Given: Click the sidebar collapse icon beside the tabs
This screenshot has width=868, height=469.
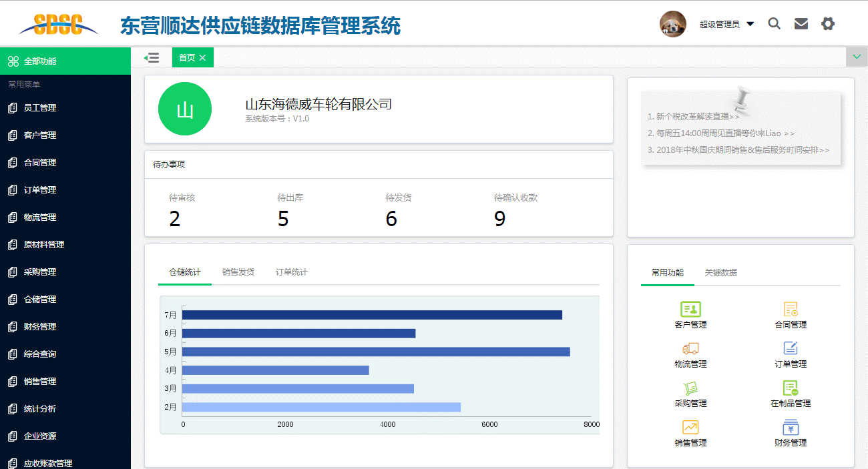Looking at the screenshot, I should 152,57.
